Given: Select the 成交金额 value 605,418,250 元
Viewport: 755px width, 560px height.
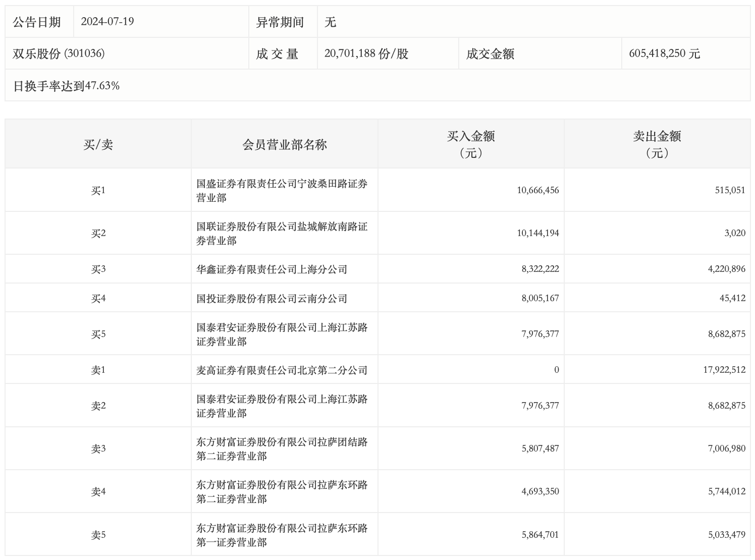Looking at the screenshot, I should click(x=664, y=53).
